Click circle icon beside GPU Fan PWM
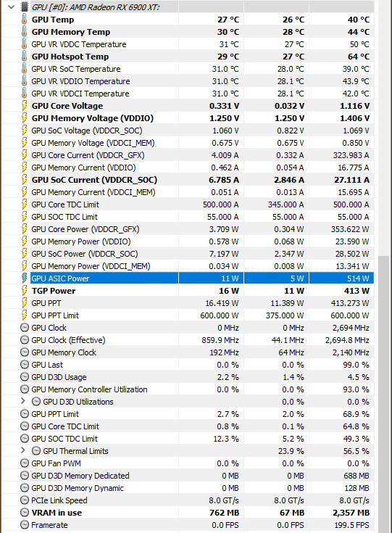This screenshot has width=392, height=533. (25, 463)
